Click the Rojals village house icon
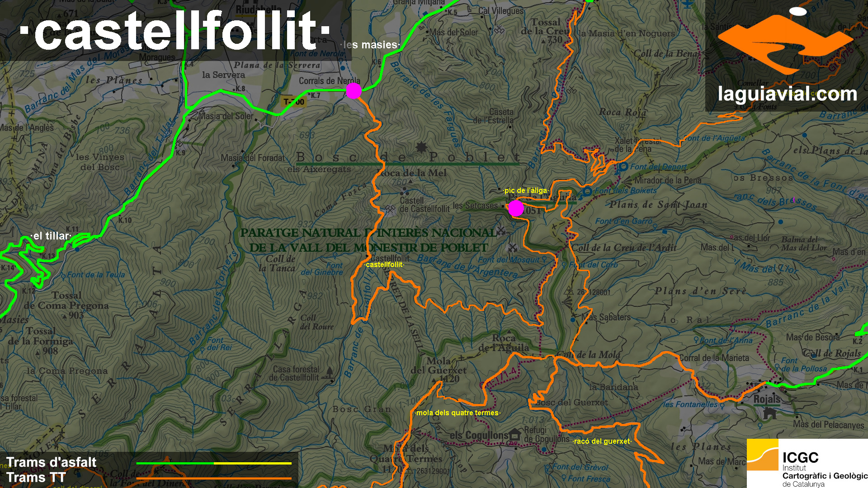868x488 pixels. 769,413
